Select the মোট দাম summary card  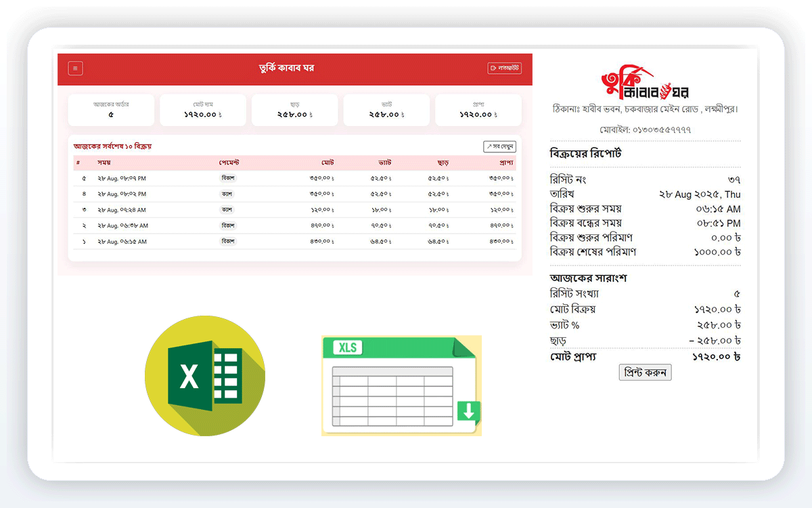click(203, 110)
